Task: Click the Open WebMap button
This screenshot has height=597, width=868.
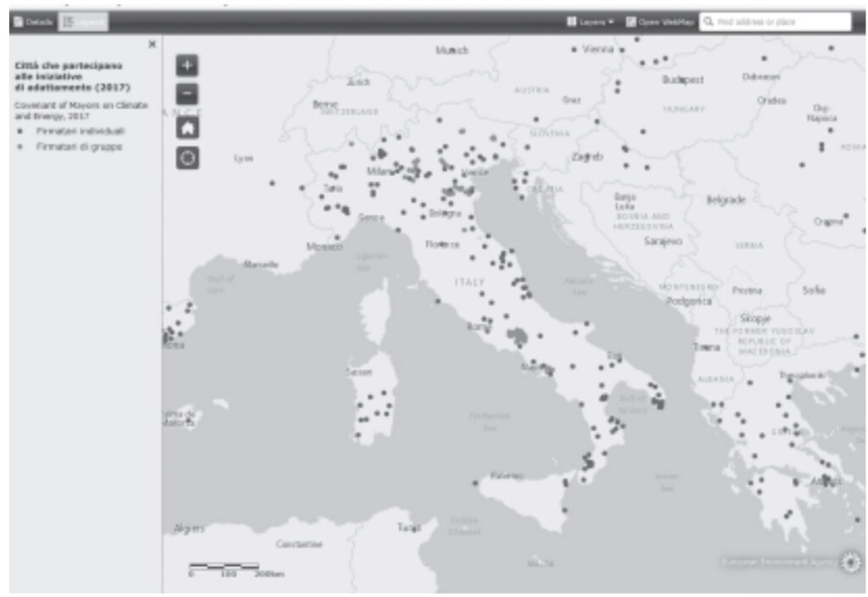Action: coord(659,22)
